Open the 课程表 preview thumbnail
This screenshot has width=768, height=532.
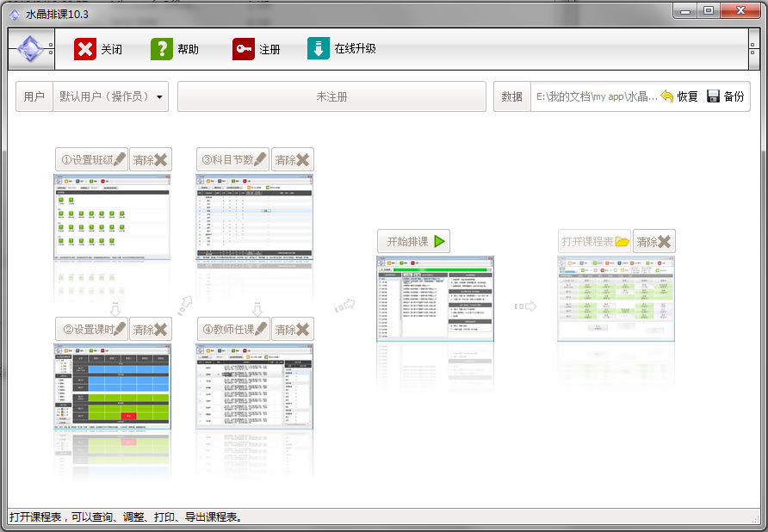coord(616,299)
